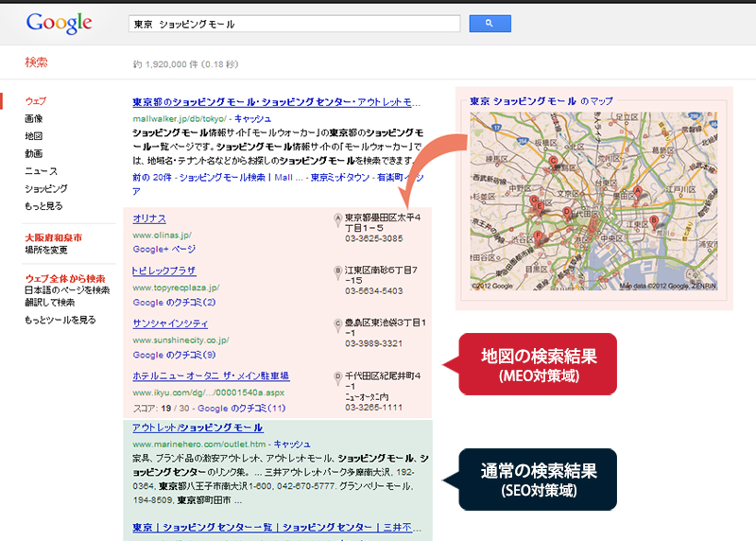
Task: Click phone number 03-3989-3321
Action: click(x=373, y=343)
